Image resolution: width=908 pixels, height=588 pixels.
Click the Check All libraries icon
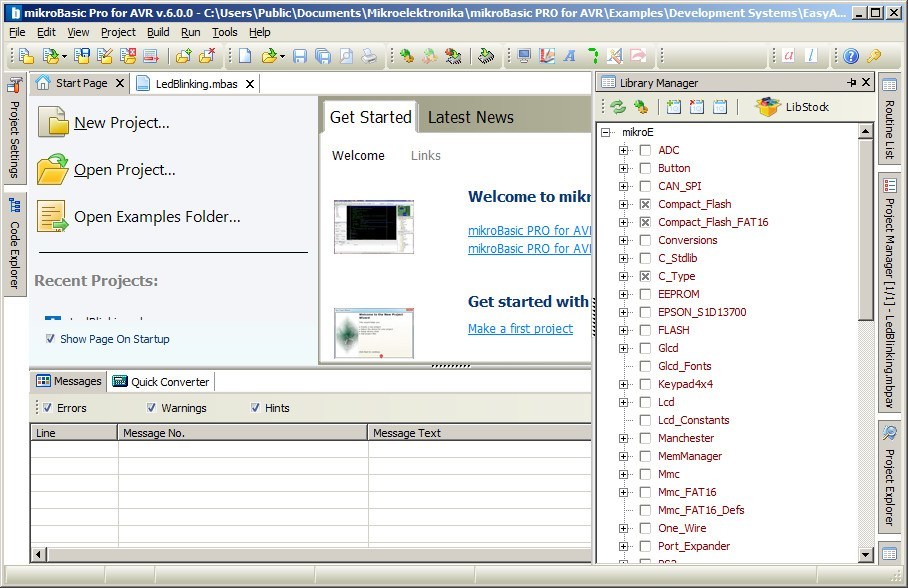(x=673, y=107)
